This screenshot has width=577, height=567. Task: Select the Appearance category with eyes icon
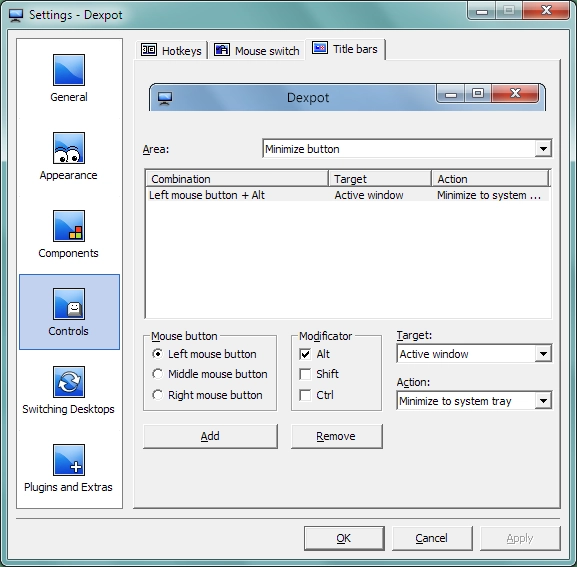click(69, 148)
